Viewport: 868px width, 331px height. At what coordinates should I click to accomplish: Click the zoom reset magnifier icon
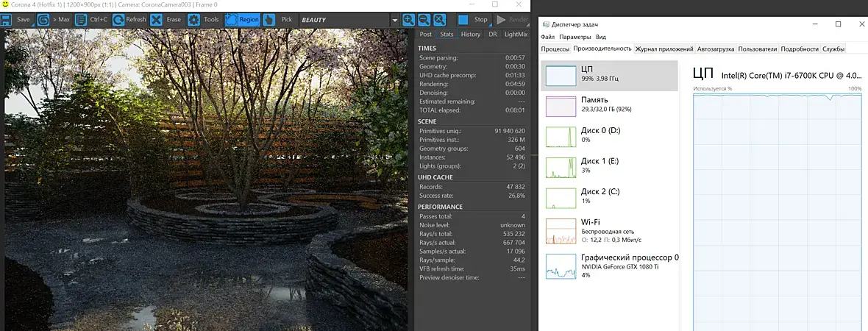pos(440,20)
